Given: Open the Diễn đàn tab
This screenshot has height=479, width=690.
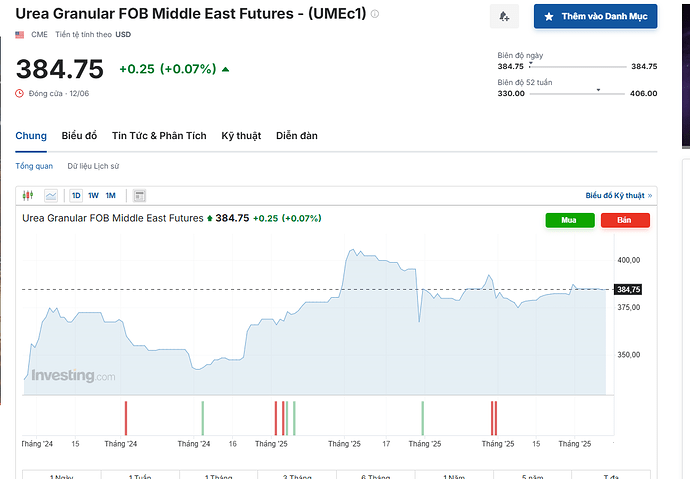Looking at the screenshot, I should tap(297, 136).
